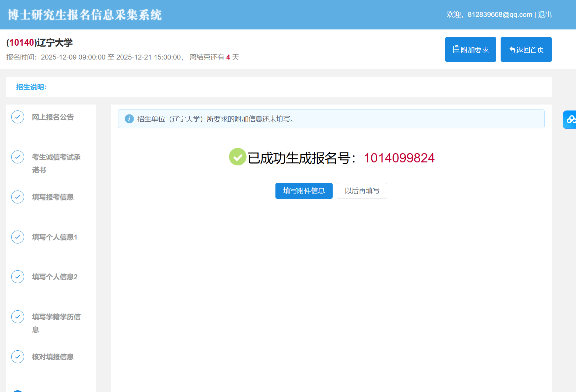Choose 以后再填写 button
Screen dimensions: 576x392
[362, 191]
